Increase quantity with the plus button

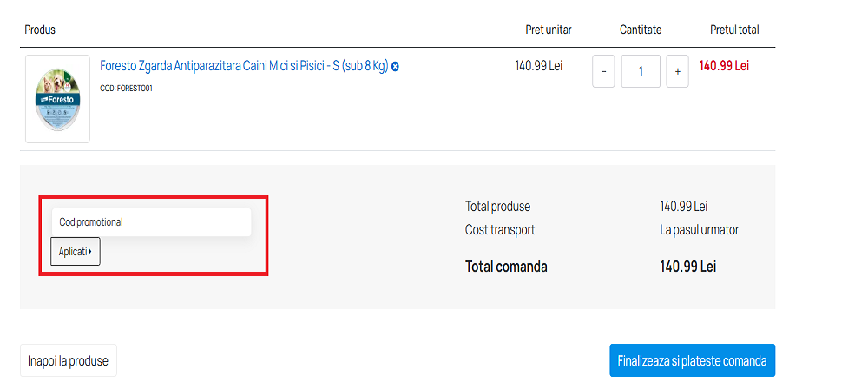[678, 71]
